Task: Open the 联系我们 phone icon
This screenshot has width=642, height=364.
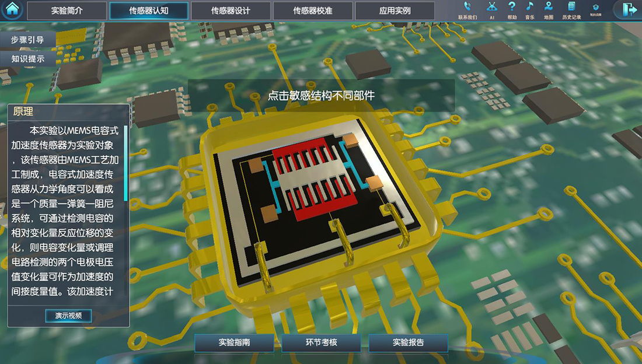Action: point(467,9)
